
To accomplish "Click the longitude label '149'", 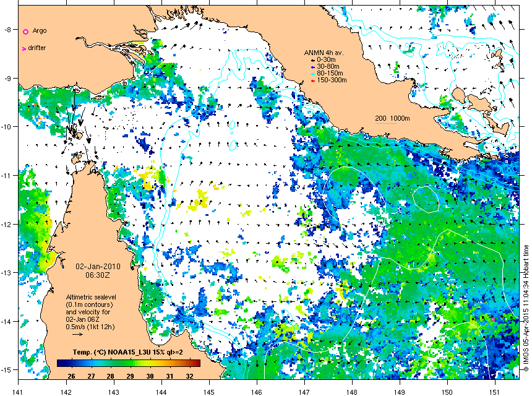I will 400,392.
